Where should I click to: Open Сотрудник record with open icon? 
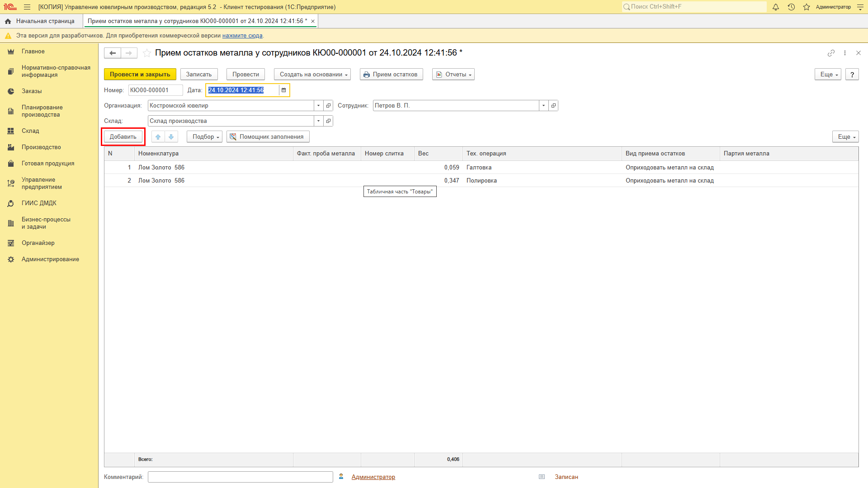pos(554,106)
